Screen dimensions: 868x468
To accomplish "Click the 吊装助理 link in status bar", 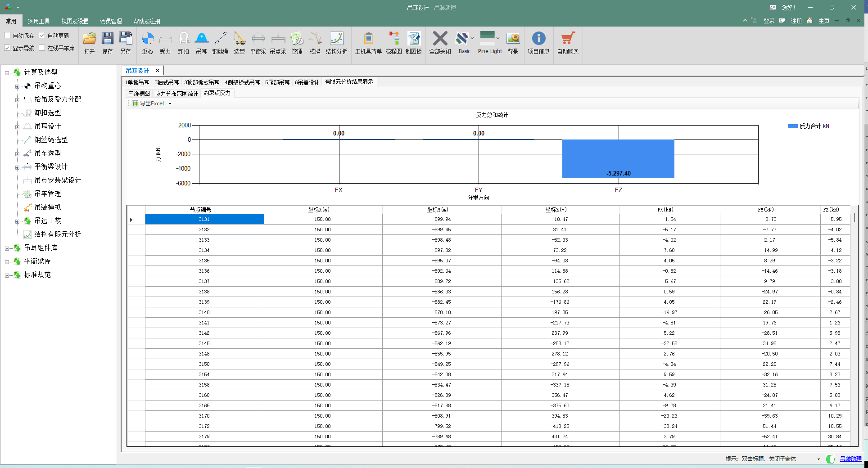I will click(850, 459).
